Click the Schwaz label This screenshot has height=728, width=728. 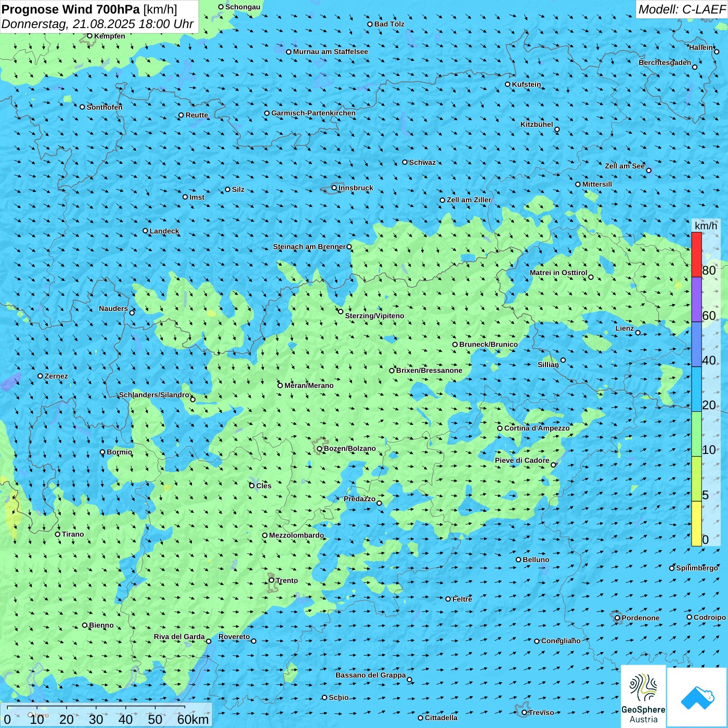(422, 162)
